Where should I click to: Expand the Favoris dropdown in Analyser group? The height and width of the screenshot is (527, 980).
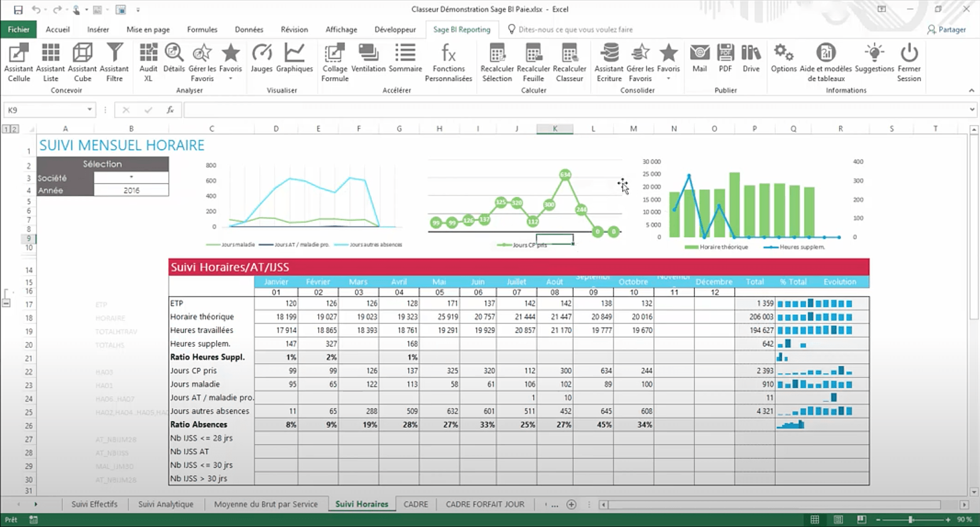(x=230, y=79)
